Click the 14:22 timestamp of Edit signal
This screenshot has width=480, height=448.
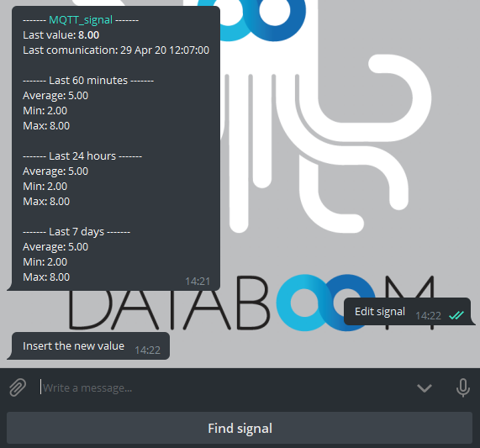coord(428,315)
